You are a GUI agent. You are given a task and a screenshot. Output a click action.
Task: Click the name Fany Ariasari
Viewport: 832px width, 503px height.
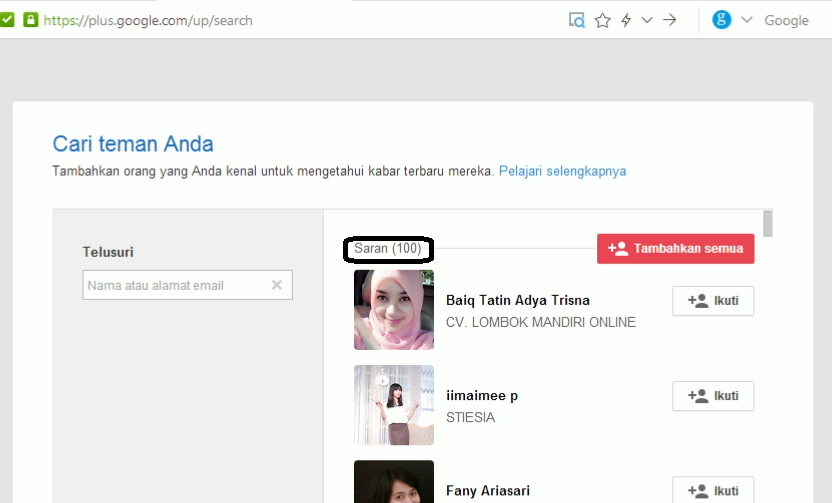pos(488,490)
